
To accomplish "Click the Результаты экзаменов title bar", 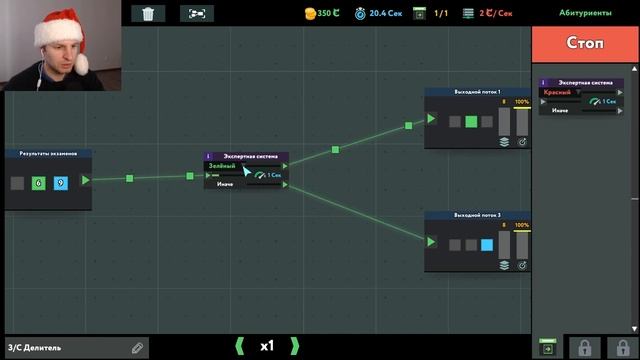I will tap(48, 153).
